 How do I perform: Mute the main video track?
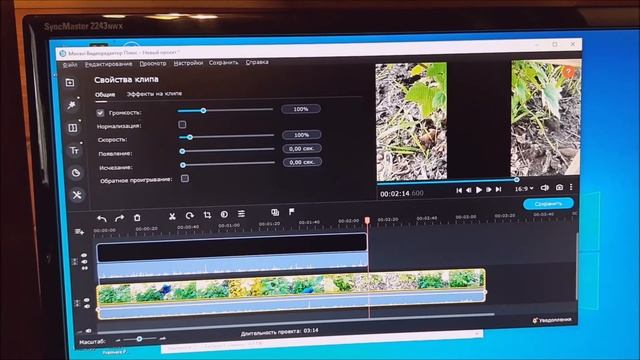[x=87, y=306]
